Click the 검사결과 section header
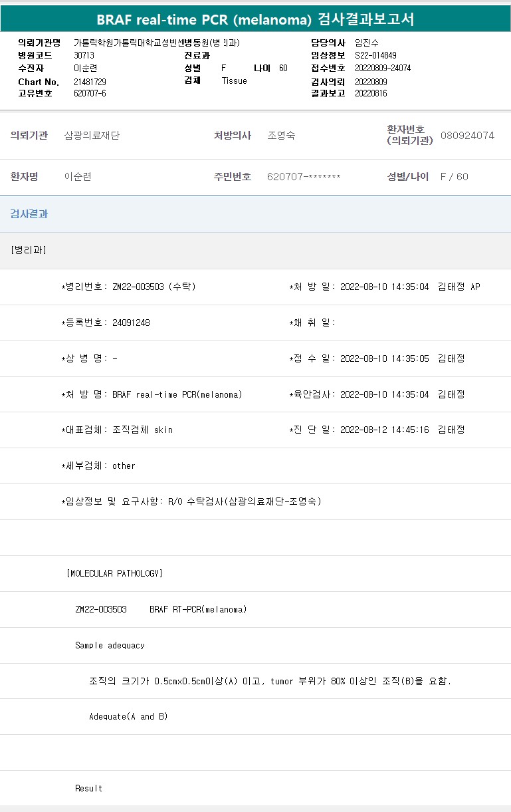 point(29,214)
